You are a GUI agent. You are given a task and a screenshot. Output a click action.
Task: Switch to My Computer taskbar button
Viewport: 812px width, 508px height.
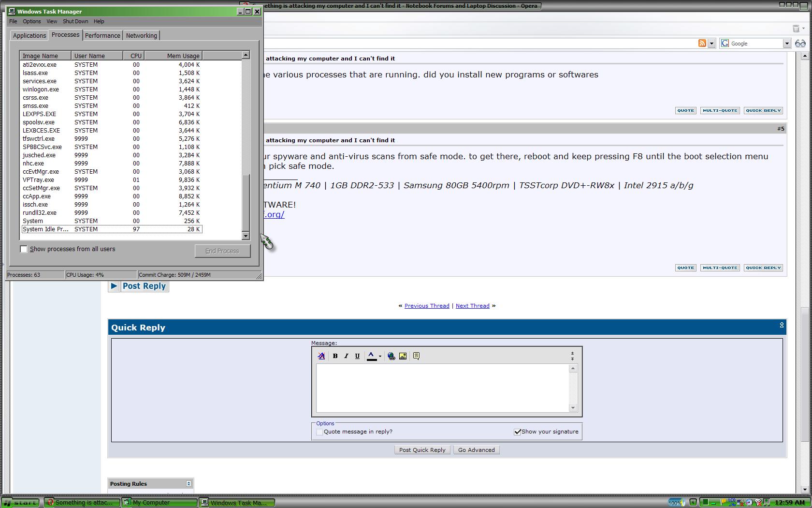coord(159,503)
